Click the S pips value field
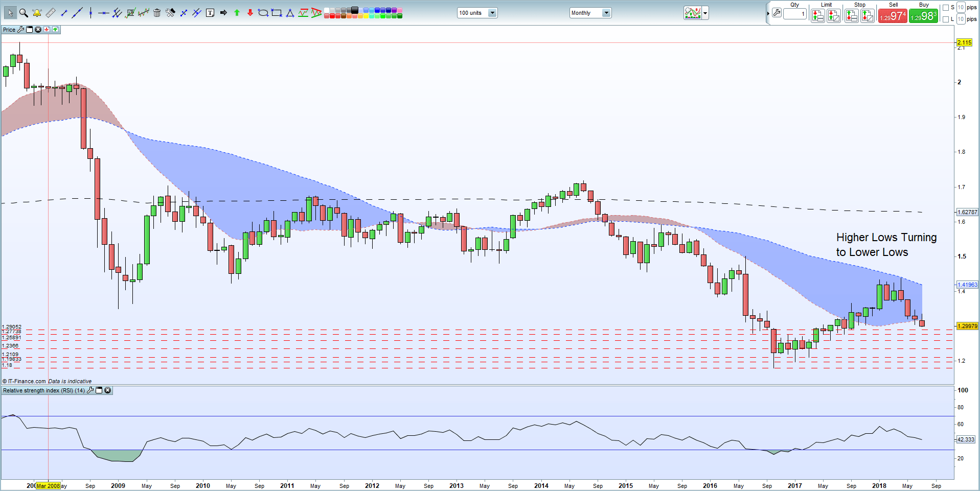 click(x=961, y=7)
